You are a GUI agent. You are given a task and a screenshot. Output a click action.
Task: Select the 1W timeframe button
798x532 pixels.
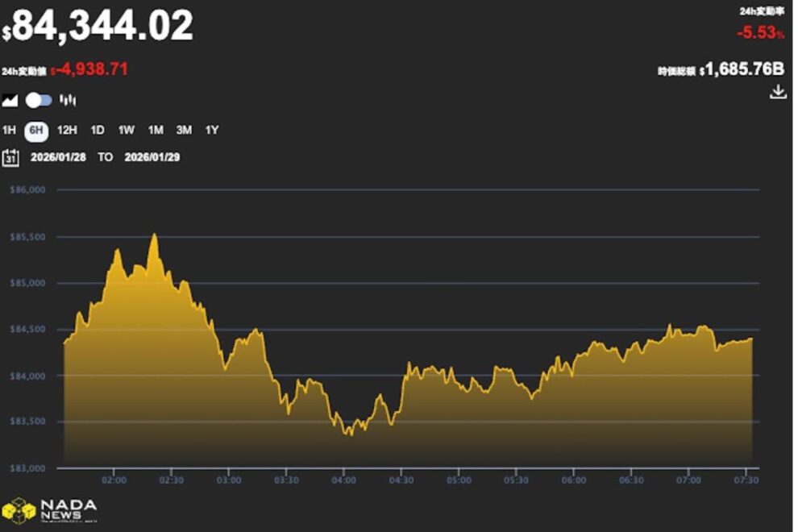tap(125, 129)
